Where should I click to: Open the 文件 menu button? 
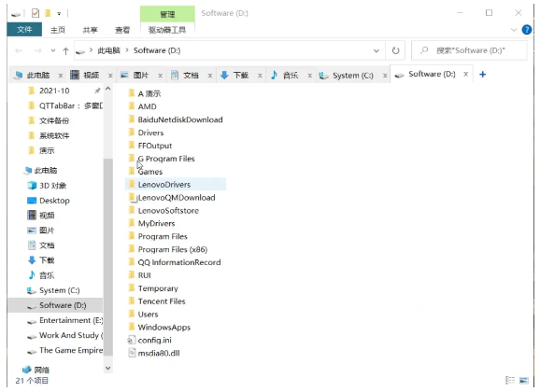click(x=24, y=30)
